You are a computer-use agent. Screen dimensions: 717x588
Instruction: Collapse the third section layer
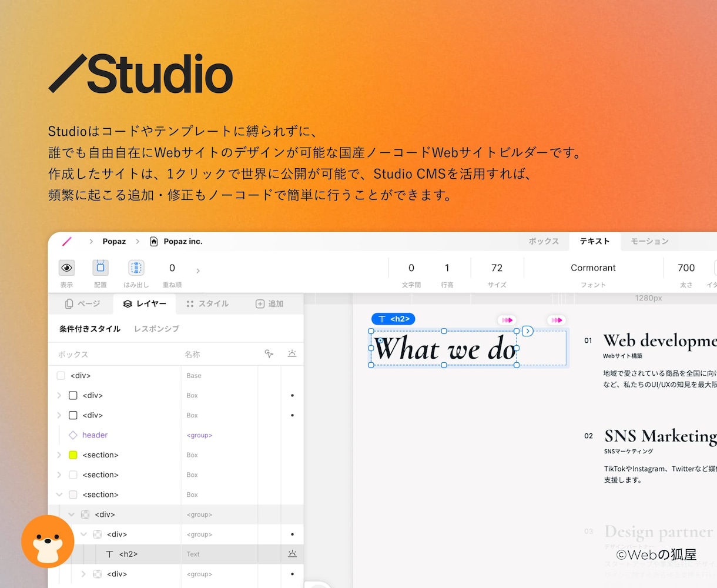click(x=59, y=495)
